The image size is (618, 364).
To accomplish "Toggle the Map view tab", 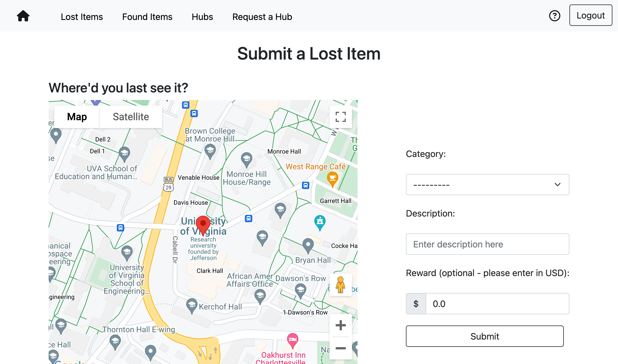I will pyautogui.click(x=77, y=116).
